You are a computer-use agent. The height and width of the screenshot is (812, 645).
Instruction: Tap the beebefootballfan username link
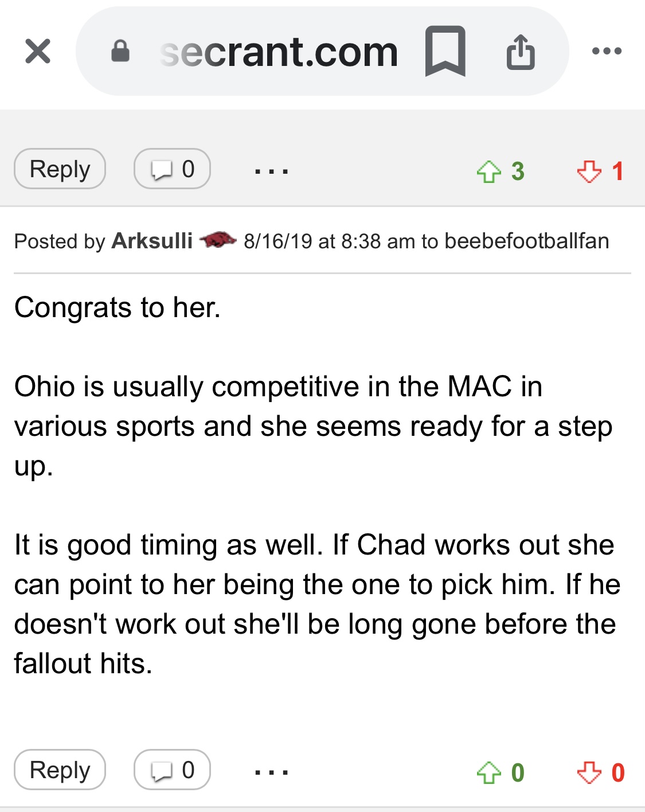526,241
